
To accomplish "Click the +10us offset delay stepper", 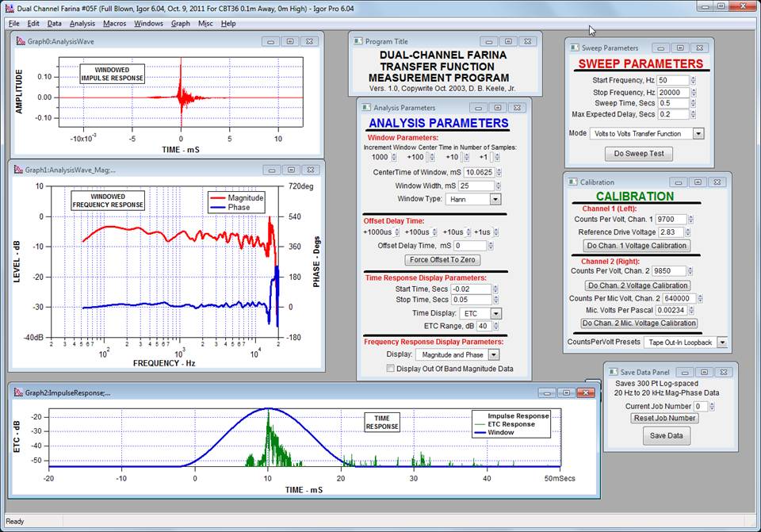I will point(468,232).
